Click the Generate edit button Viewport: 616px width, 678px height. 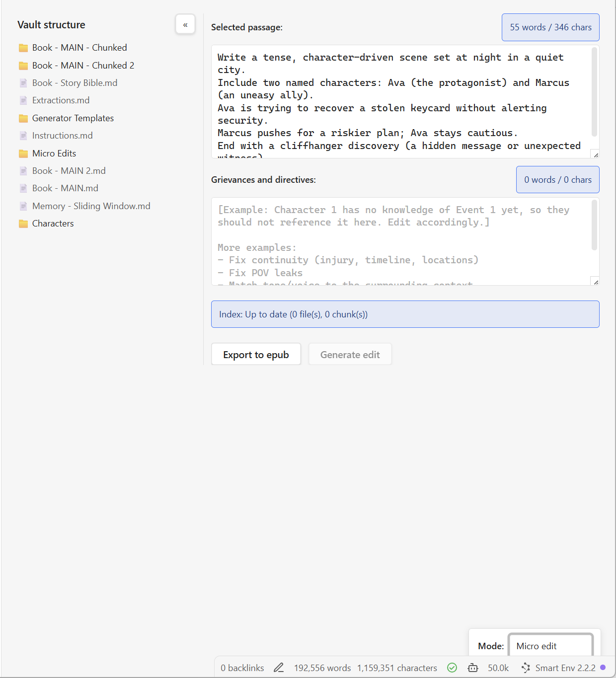point(350,355)
